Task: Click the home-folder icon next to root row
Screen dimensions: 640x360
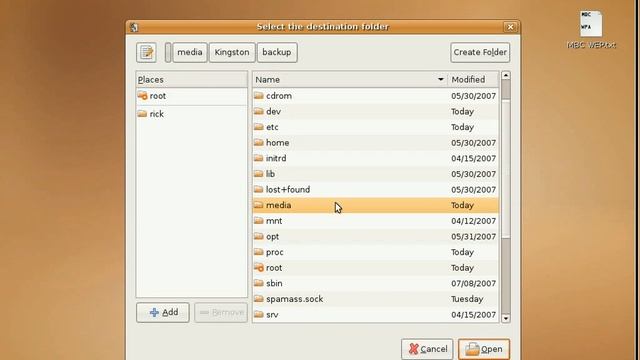Action: pyautogui.click(x=259, y=267)
